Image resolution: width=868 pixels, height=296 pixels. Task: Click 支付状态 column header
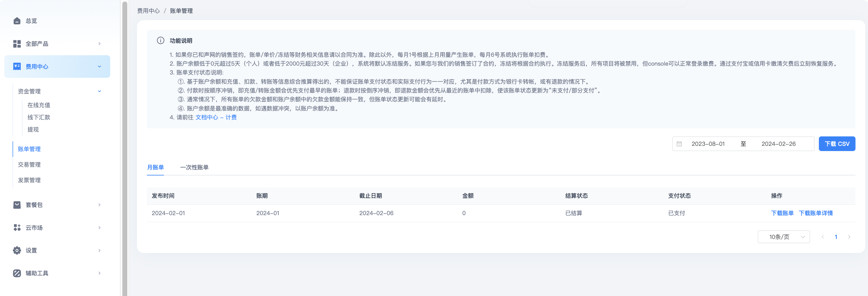pos(679,196)
